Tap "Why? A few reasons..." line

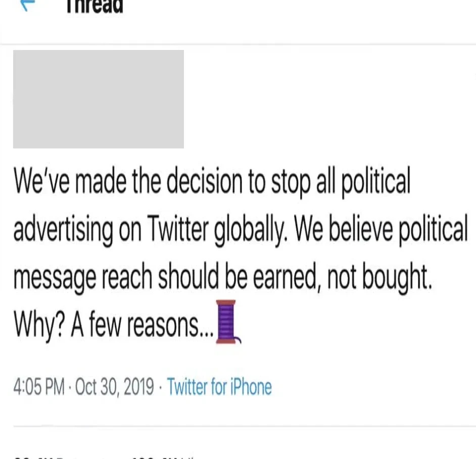[x=114, y=324]
